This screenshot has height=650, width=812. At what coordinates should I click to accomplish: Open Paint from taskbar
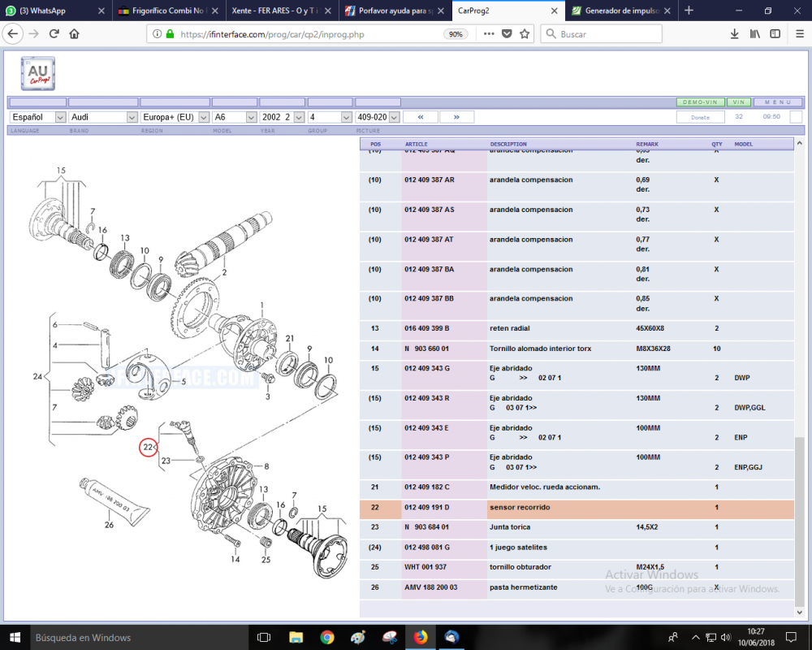tap(358, 638)
